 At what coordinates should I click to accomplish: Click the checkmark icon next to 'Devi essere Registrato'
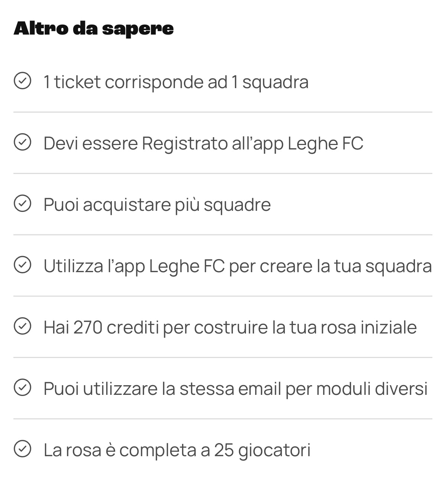[x=22, y=142]
